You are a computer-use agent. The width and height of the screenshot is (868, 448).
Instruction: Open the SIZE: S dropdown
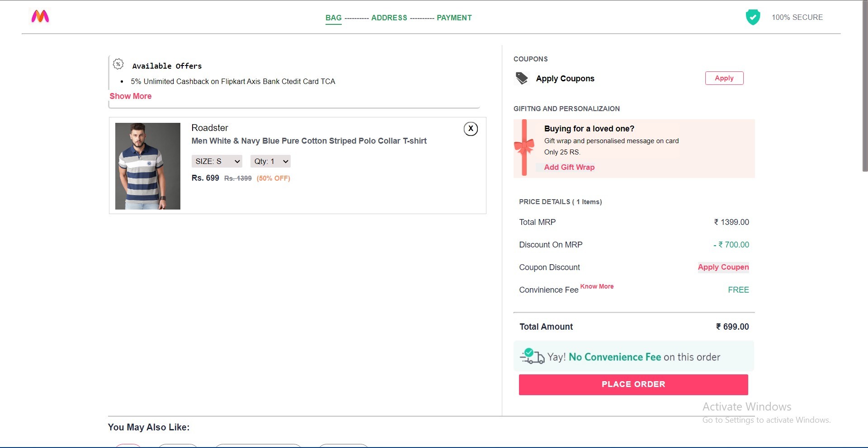[217, 161]
